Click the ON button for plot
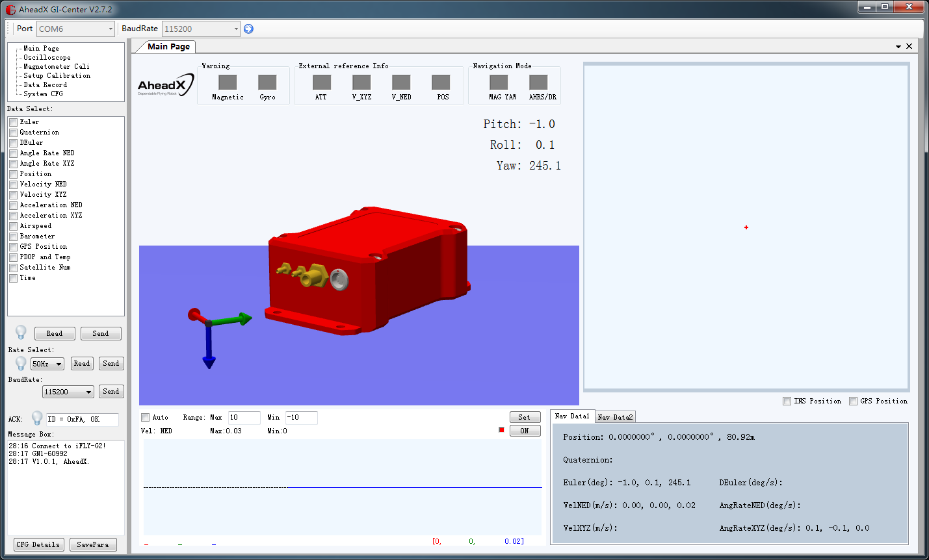This screenshot has width=929, height=560. tap(525, 431)
